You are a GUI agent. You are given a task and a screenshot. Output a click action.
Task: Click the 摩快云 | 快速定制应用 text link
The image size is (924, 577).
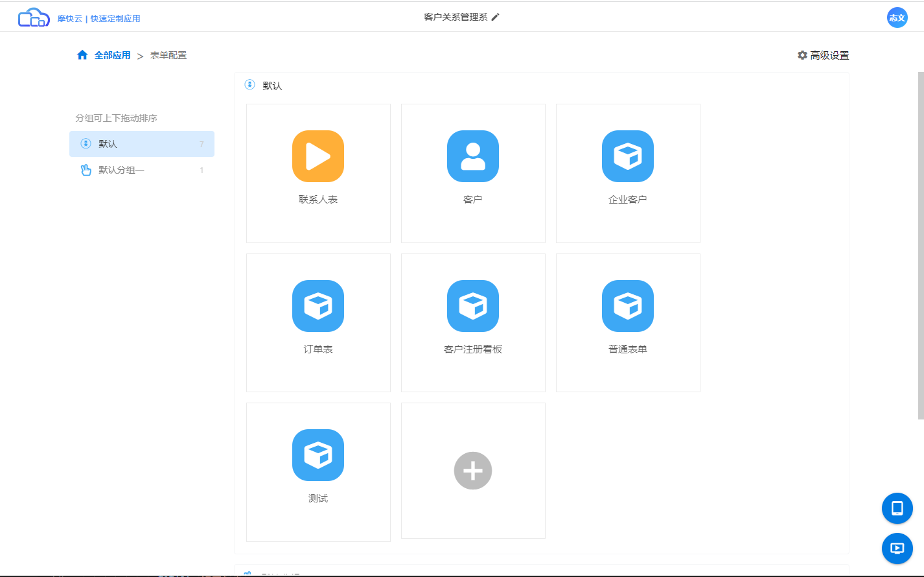coord(98,18)
